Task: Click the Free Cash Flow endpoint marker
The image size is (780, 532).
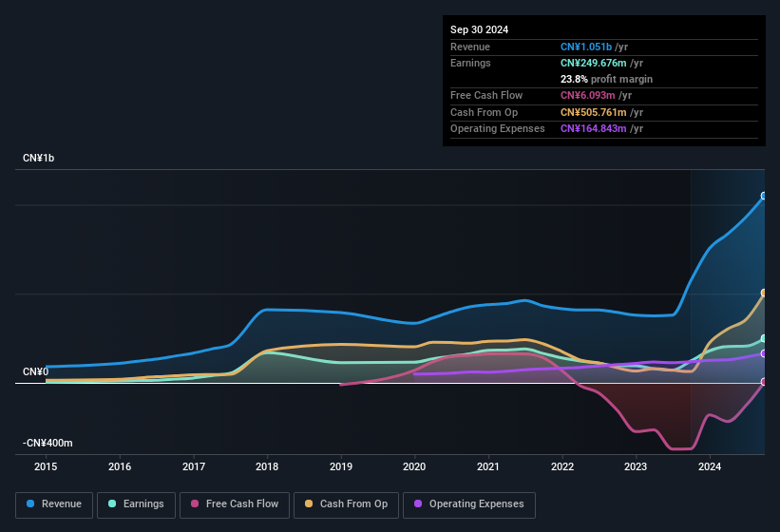Action: click(x=764, y=382)
